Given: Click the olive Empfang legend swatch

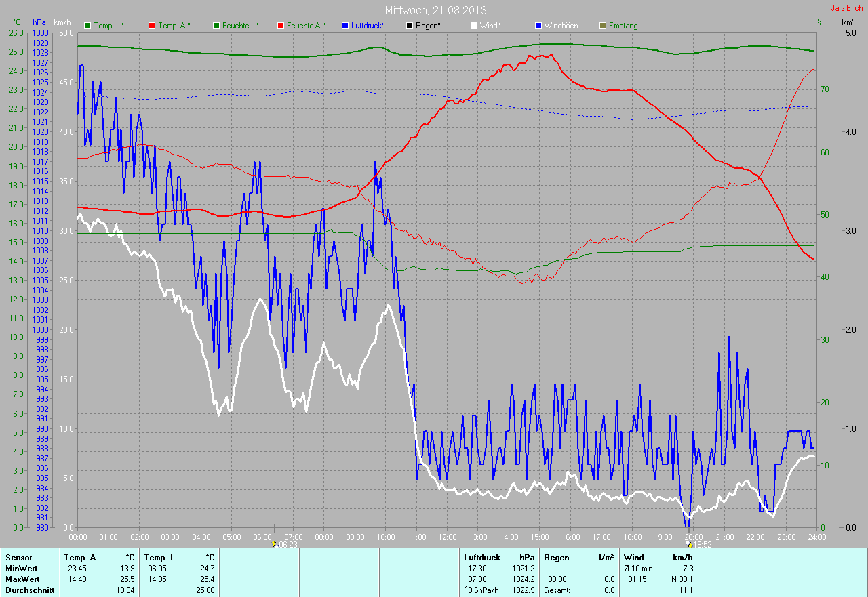Looking at the screenshot, I should point(602,26).
